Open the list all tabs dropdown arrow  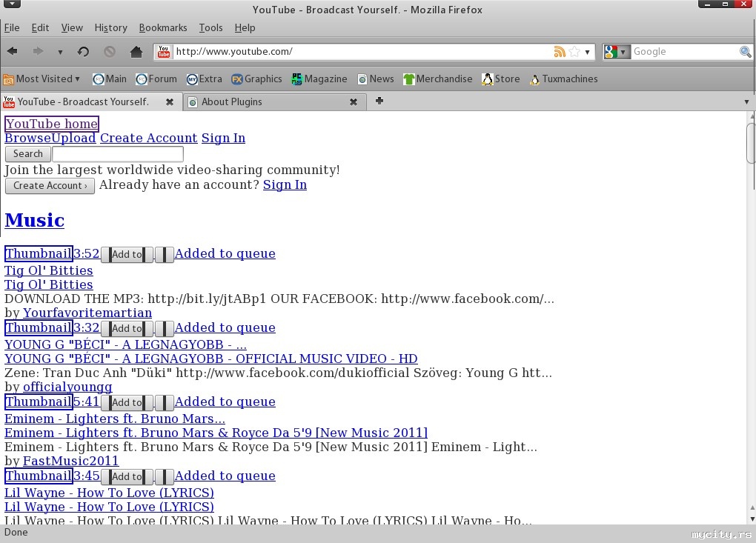coord(746,101)
